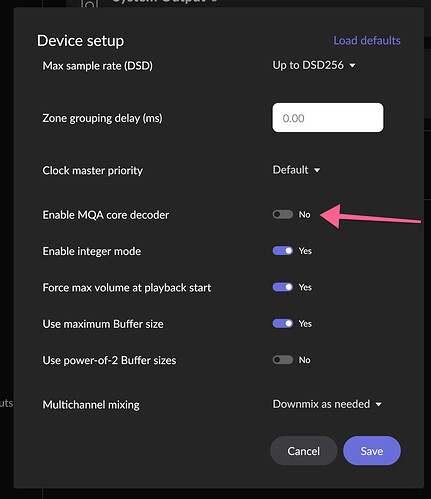Viewport: 431px width, 499px height.
Task: Click the Load defaults link
Action: (367, 41)
